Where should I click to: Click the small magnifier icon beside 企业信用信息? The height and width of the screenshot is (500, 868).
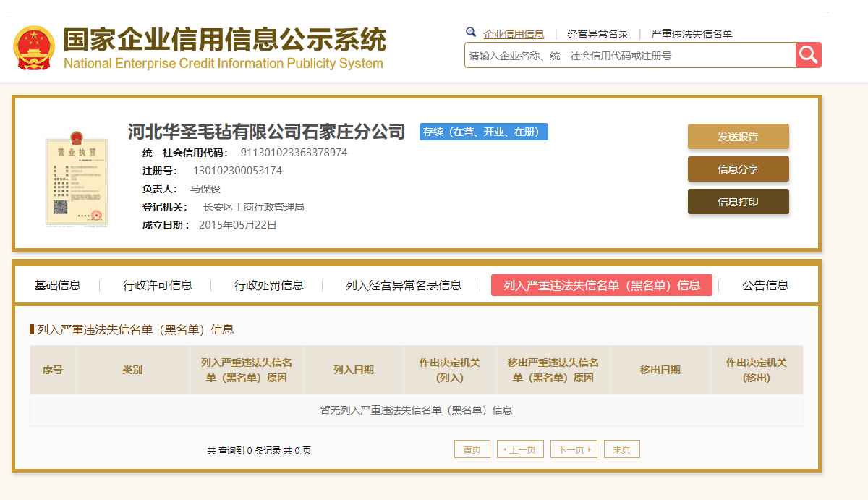[x=471, y=33]
